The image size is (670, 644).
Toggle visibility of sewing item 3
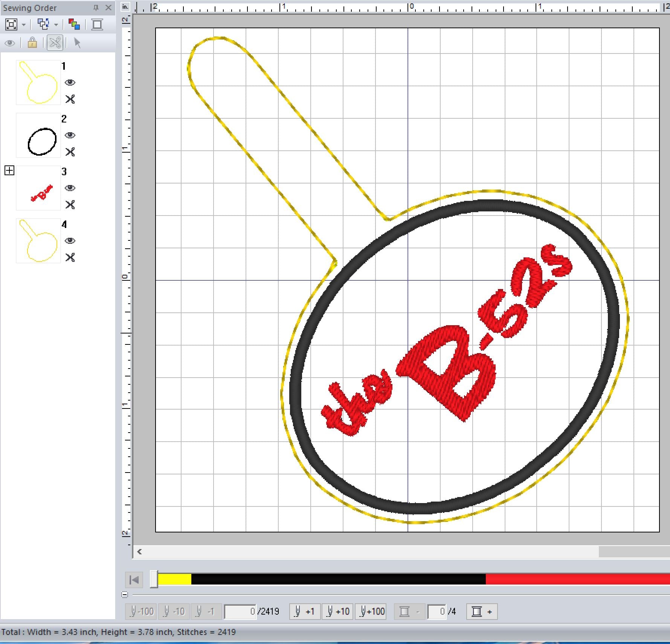coord(70,188)
